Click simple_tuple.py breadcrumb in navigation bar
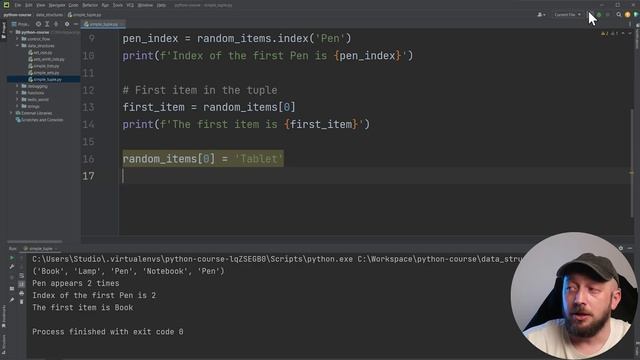Screen dimensions: 640x360 (84, 15)
